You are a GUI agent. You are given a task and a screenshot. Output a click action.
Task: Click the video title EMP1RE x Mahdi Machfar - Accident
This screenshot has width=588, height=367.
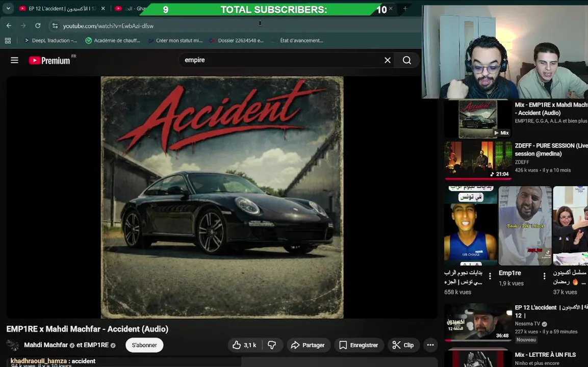87,329
